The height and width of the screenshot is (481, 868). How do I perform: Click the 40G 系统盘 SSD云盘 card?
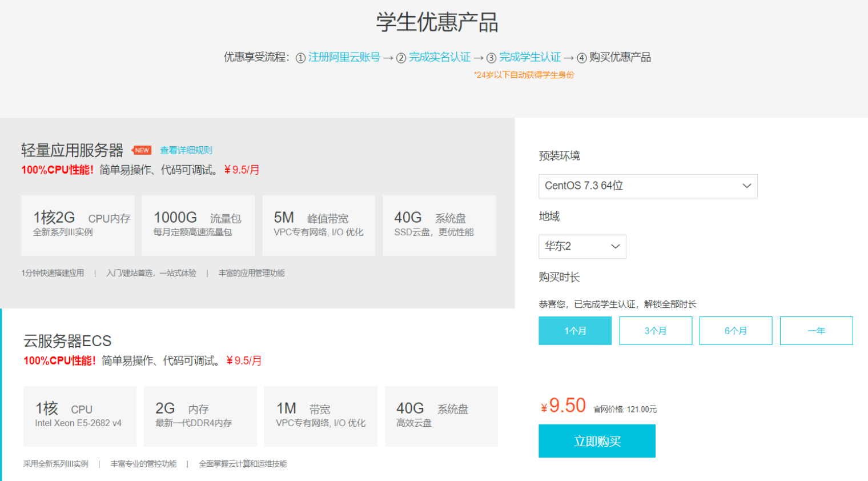point(439,226)
